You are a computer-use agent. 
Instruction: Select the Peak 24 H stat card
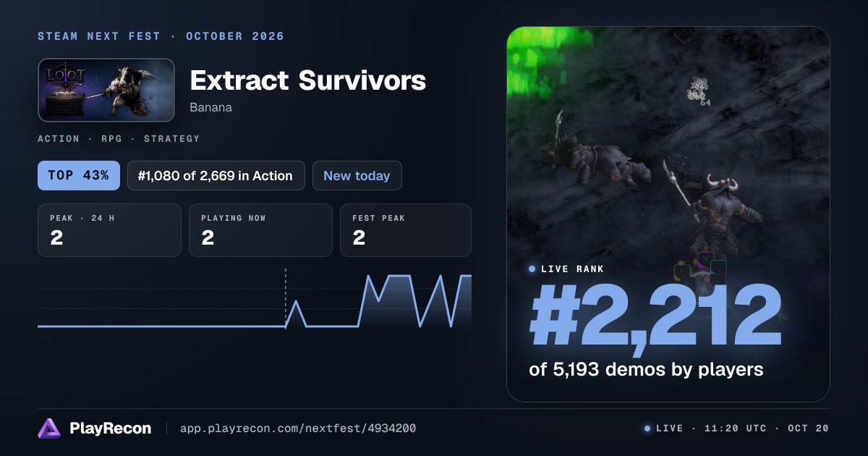click(x=109, y=230)
